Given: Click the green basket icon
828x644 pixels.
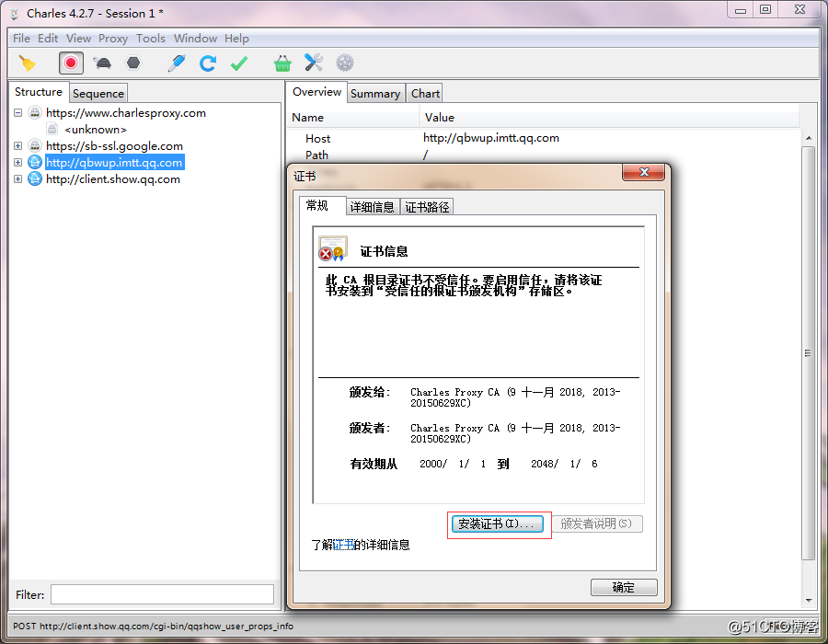Looking at the screenshot, I should point(282,63).
